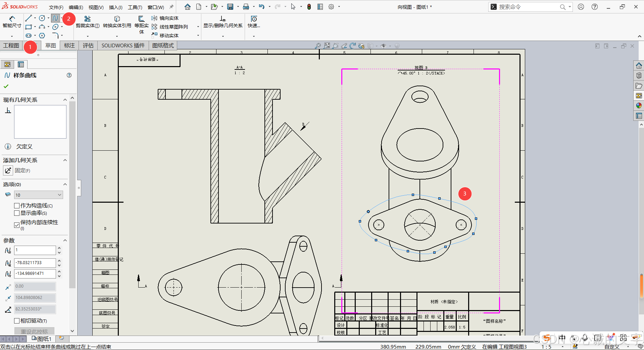Click the Offset Entities tool (等距实体)
Screen dimensions: 644x350
(141, 24)
